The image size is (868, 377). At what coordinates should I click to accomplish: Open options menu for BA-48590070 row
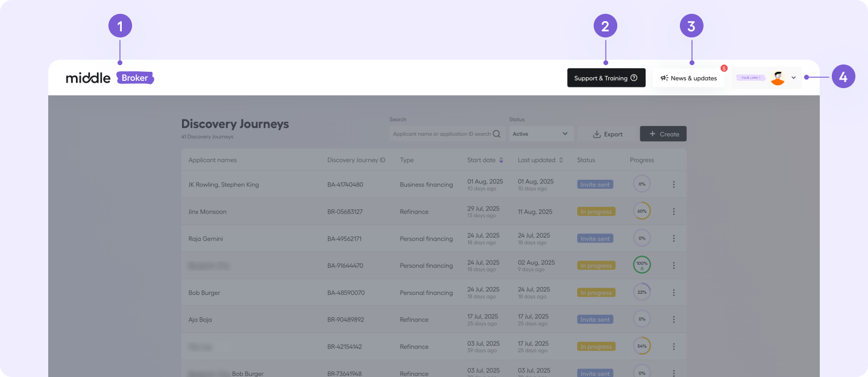tap(674, 293)
